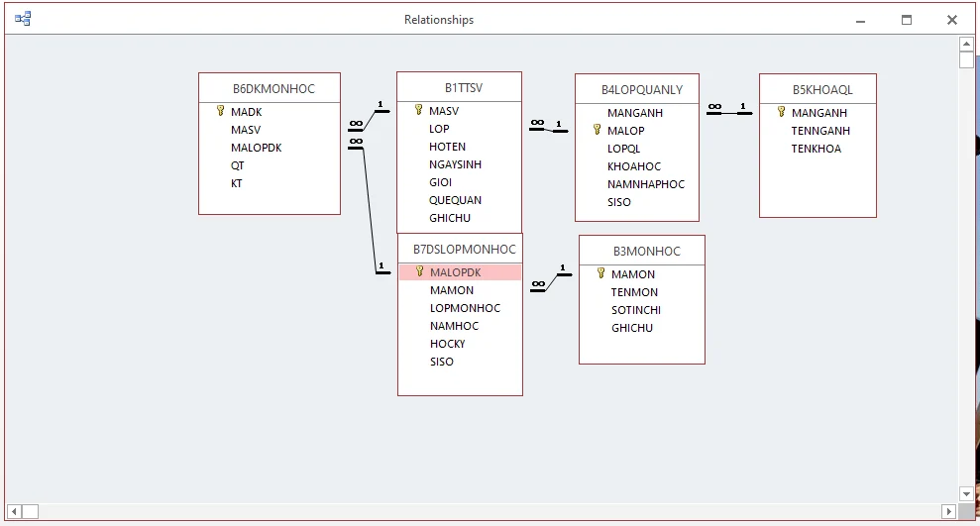Click the relationship line between B4LOPQUANLY and B5KHOAQL
The height and width of the screenshot is (526, 980).
729,114
